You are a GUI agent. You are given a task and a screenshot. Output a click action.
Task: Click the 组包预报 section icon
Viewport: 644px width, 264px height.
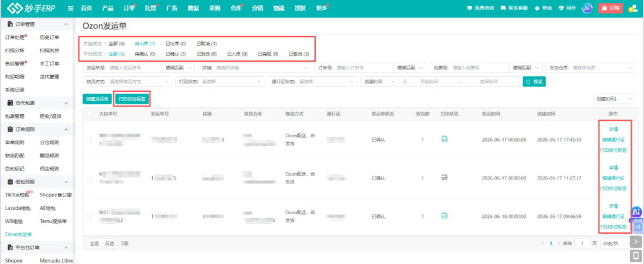(10, 181)
